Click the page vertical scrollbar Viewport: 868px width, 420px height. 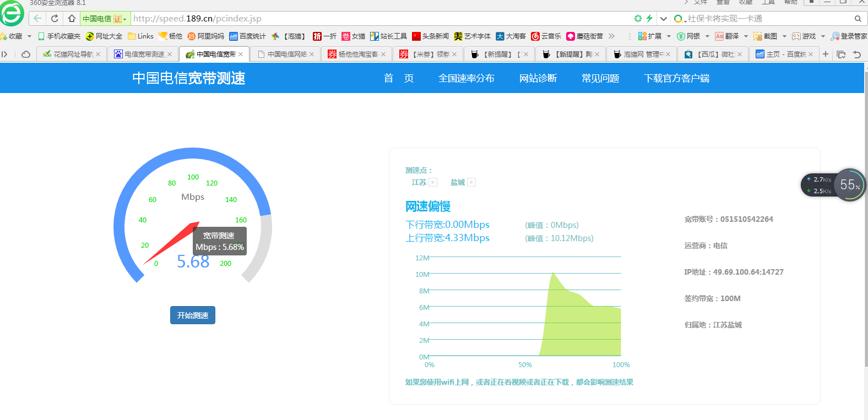866,220
